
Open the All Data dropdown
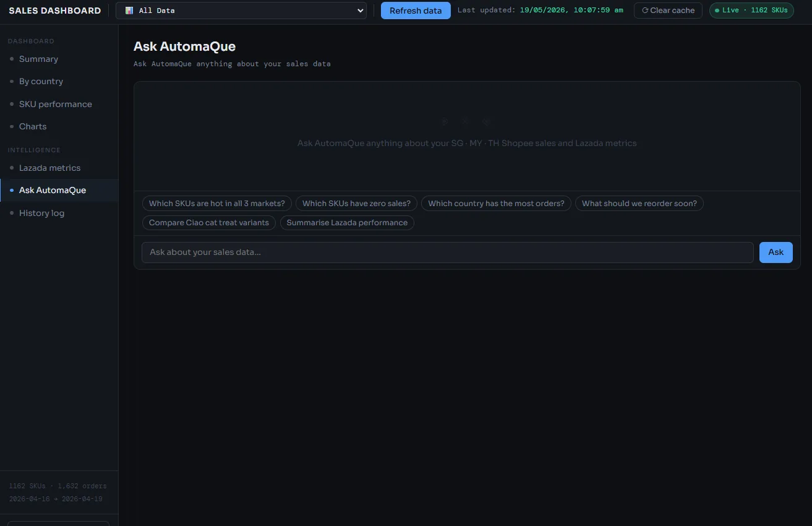241,11
